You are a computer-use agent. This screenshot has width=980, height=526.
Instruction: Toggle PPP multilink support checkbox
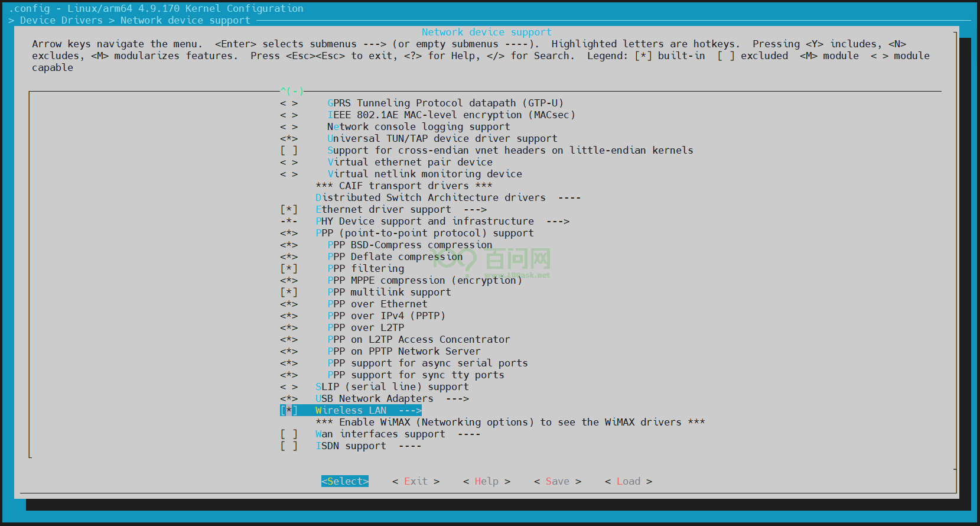(289, 292)
